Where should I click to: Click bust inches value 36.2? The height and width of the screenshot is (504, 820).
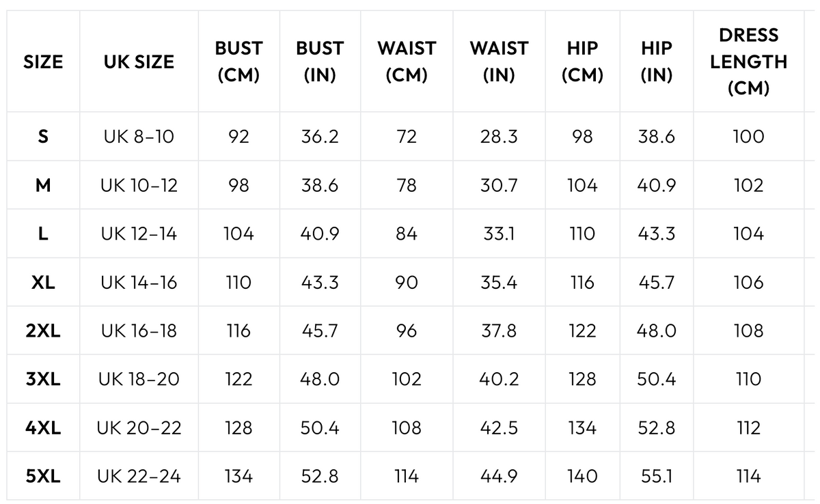(x=320, y=137)
